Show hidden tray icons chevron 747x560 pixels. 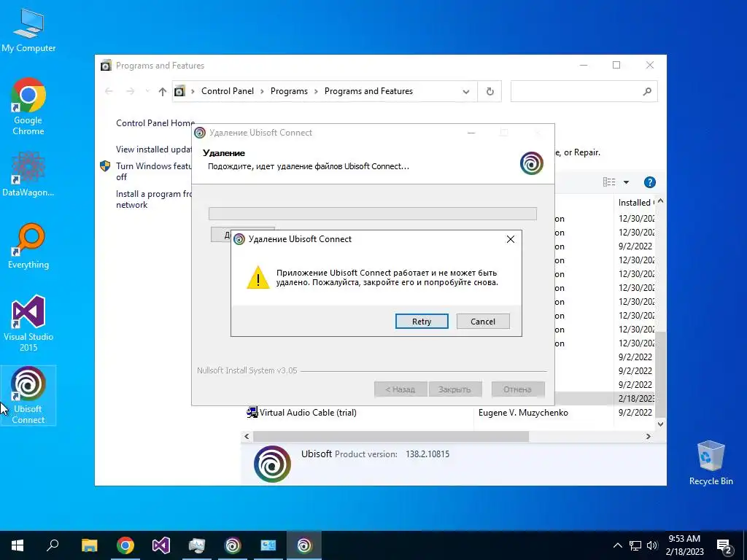(617, 545)
